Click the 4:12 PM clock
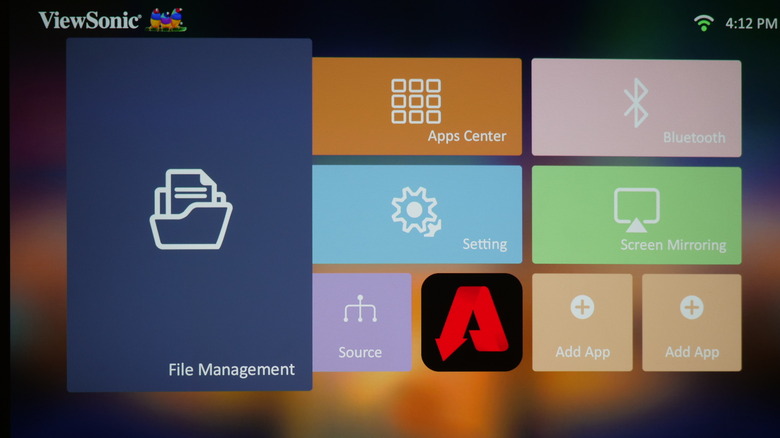780x438 pixels. [751, 23]
